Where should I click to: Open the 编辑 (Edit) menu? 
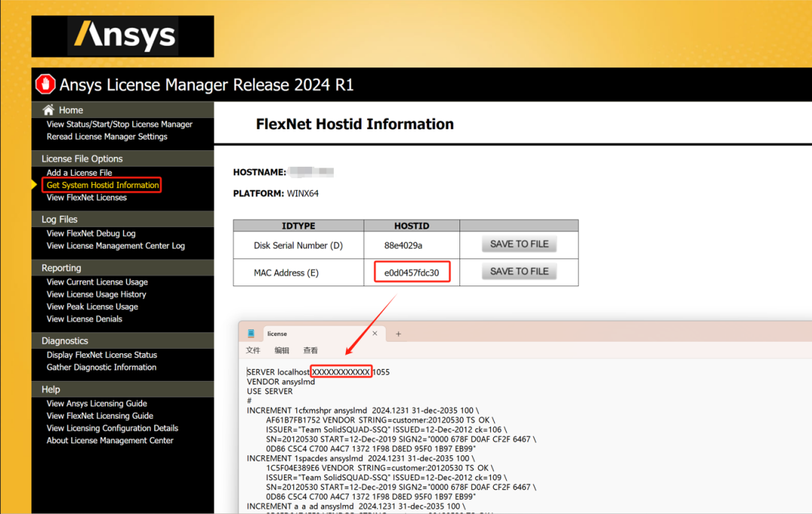point(282,351)
